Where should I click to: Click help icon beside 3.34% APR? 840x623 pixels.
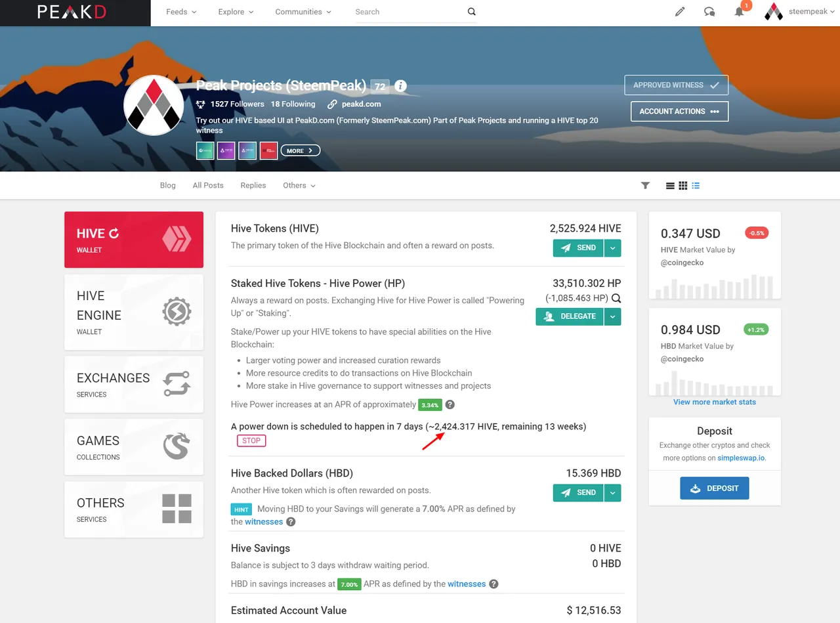click(x=450, y=404)
